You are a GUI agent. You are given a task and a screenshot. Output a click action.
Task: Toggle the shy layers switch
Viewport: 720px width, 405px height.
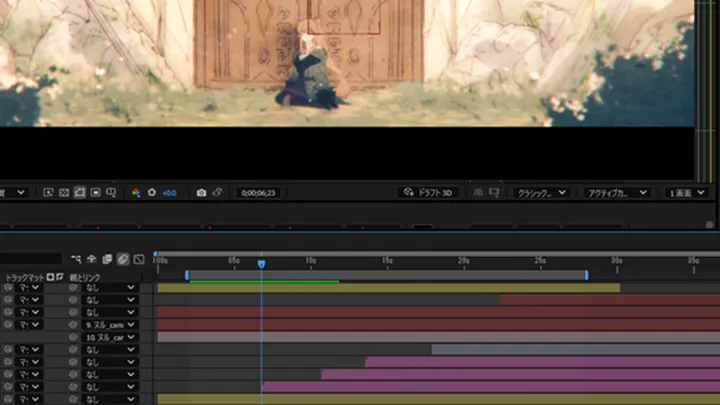pos(91,259)
